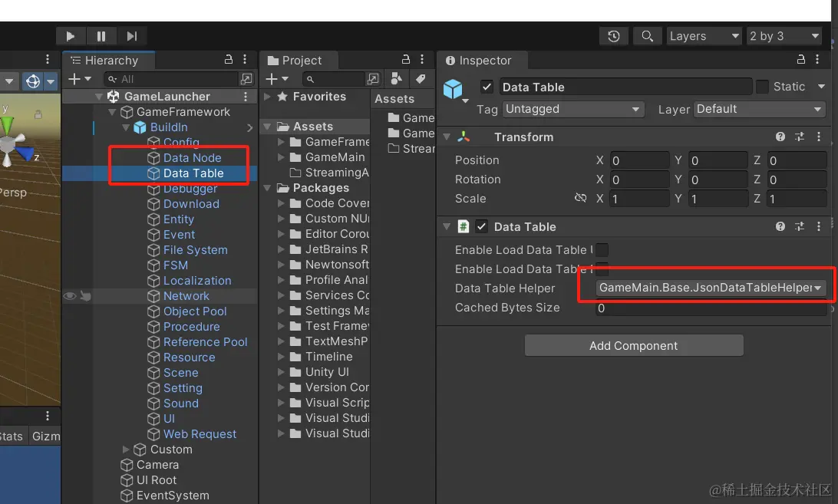Expand the Favorites foldout

(268, 97)
